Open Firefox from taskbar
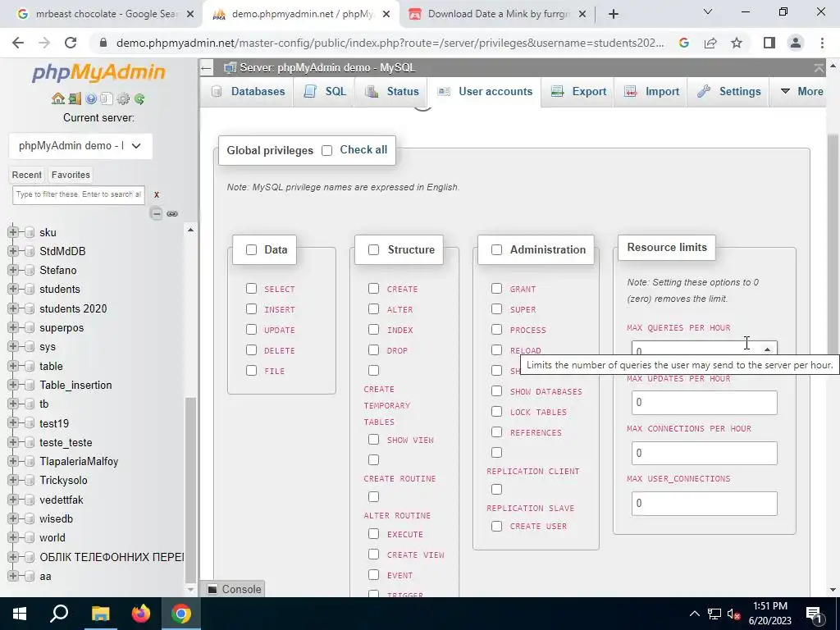 141,614
